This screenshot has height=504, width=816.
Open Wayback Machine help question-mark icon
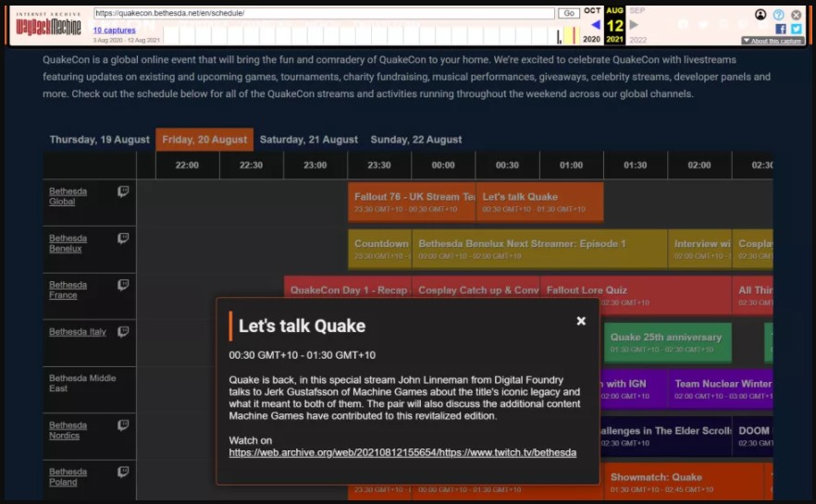point(779,15)
